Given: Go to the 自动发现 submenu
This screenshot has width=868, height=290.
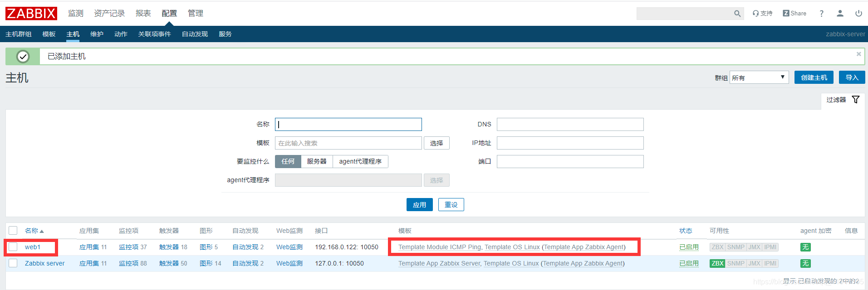Looking at the screenshot, I should pyautogui.click(x=195, y=34).
